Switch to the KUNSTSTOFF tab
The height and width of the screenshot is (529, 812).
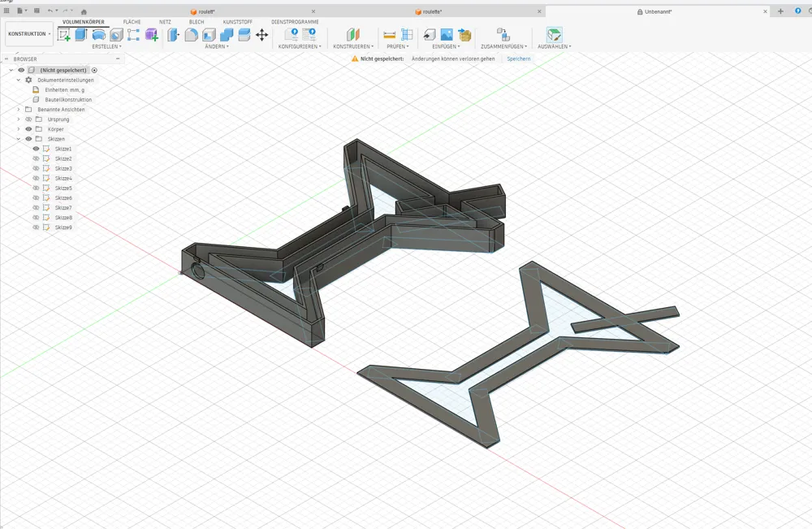tap(238, 22)
